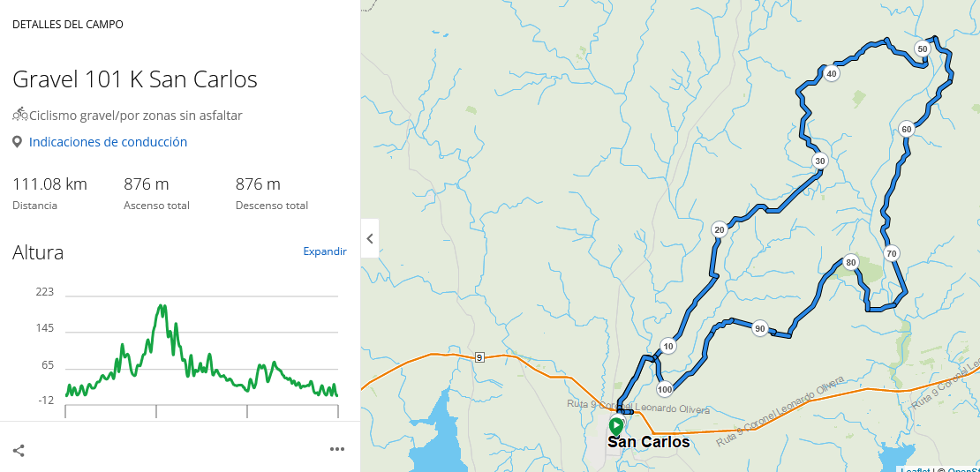The image size is (980, 472).
Task: Click the Leaflet attribution link
Action: click(x=915, y=469)
